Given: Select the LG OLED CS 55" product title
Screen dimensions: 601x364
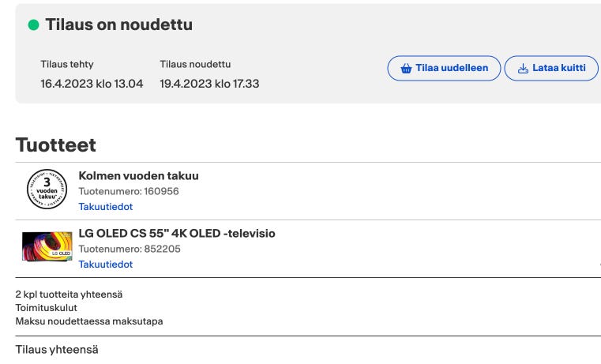Looking at the screenshot, I should (177, 234).
